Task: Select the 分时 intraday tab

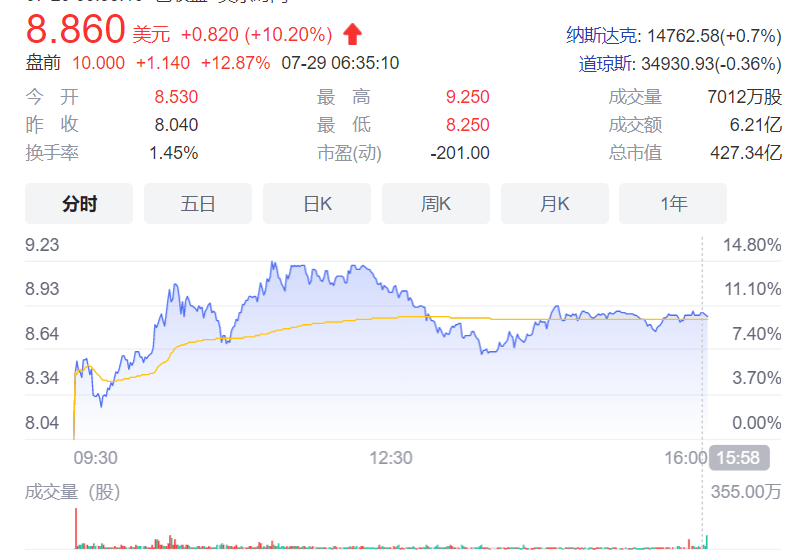Action: 79,204
